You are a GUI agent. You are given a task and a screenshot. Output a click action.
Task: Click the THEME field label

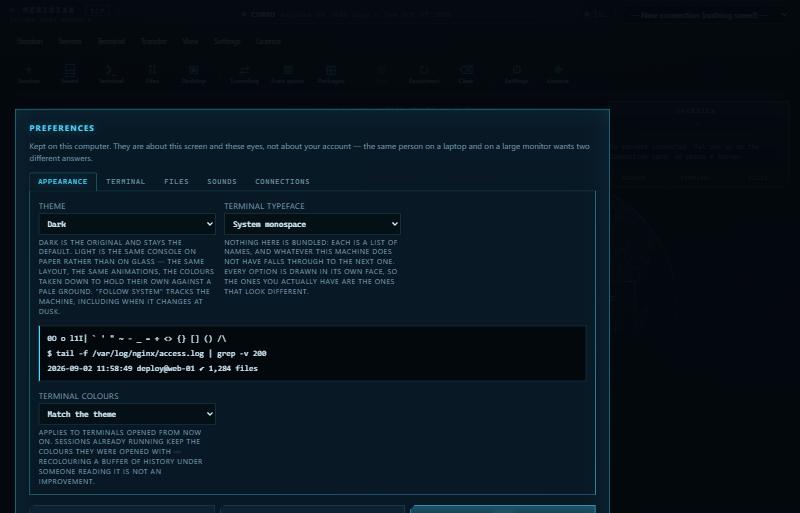(52, 206)
